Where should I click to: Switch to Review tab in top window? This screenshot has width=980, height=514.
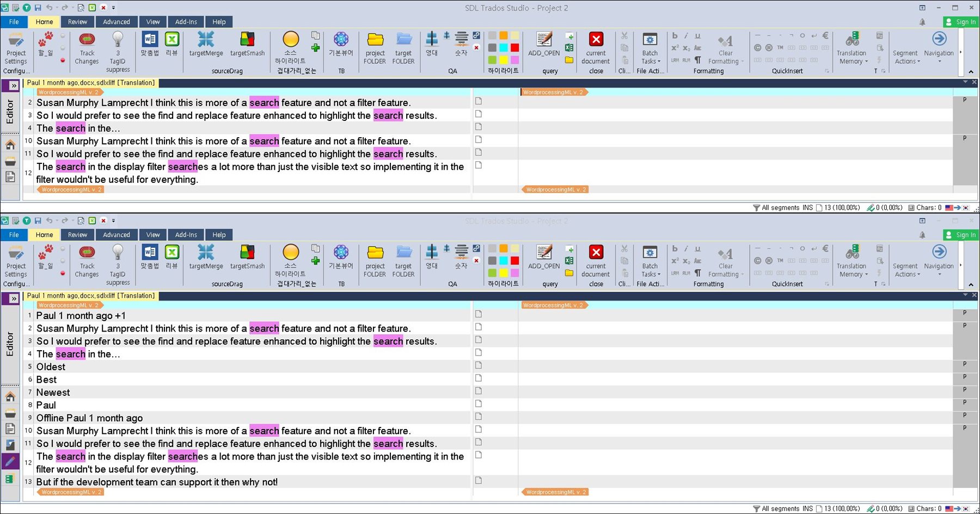[77, 22]
